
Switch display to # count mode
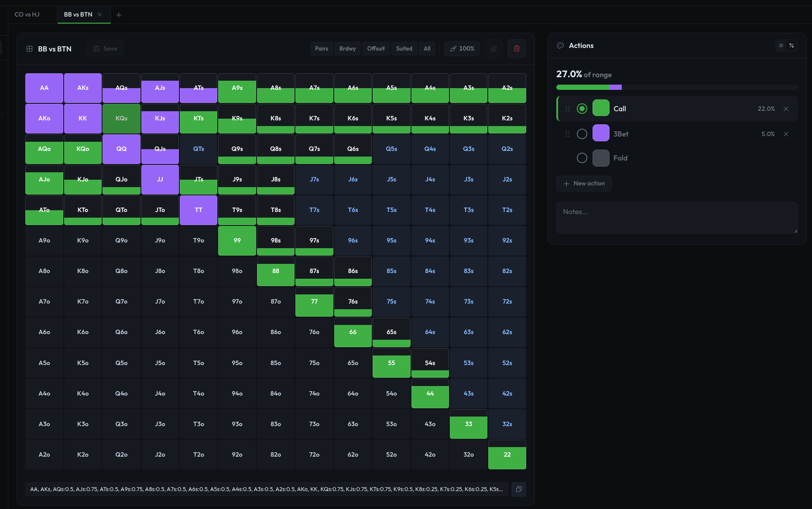[x=781, y=45]
